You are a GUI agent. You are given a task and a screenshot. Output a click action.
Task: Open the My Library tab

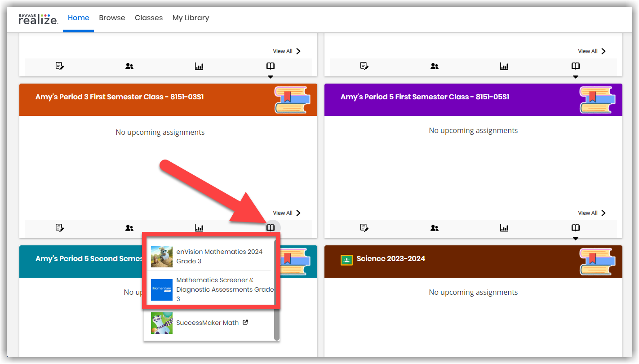point(191,18)
